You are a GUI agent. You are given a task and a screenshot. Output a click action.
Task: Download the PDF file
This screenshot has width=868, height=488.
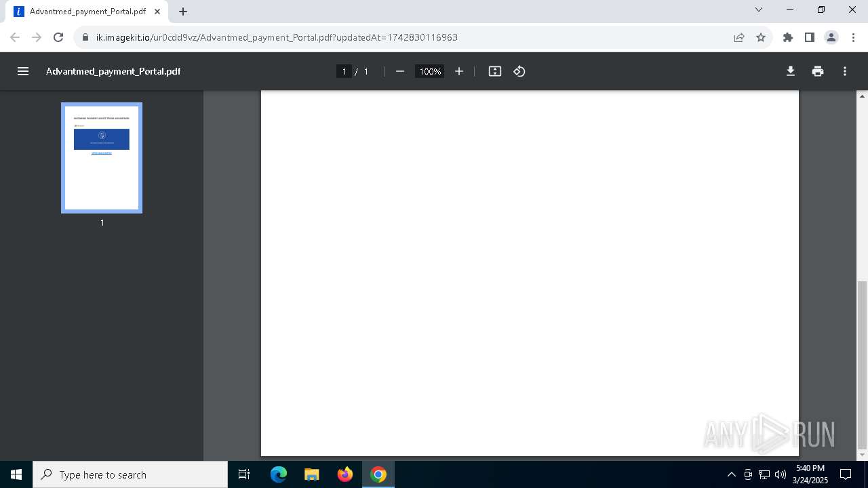click(x=791, y=71)
